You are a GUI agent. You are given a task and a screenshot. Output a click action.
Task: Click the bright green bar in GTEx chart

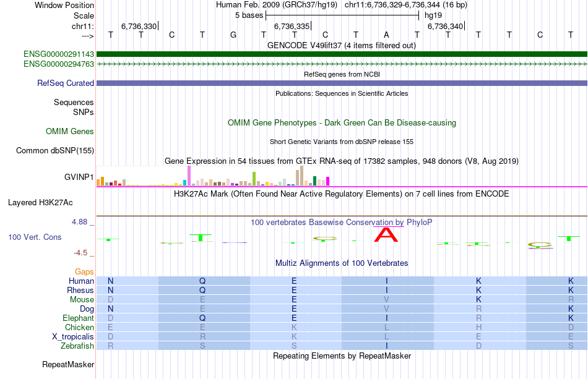click(254, 179)
